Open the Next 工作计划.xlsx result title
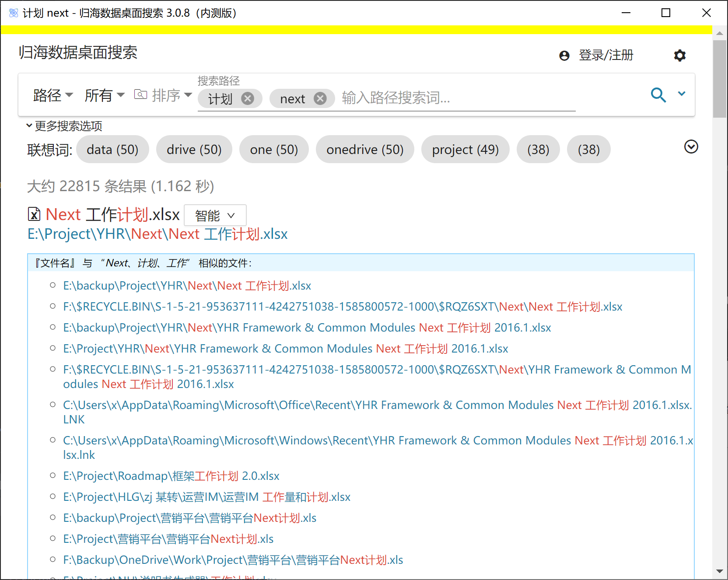The width and height of the screenshot is (728, 580). [x=113, y=215]
